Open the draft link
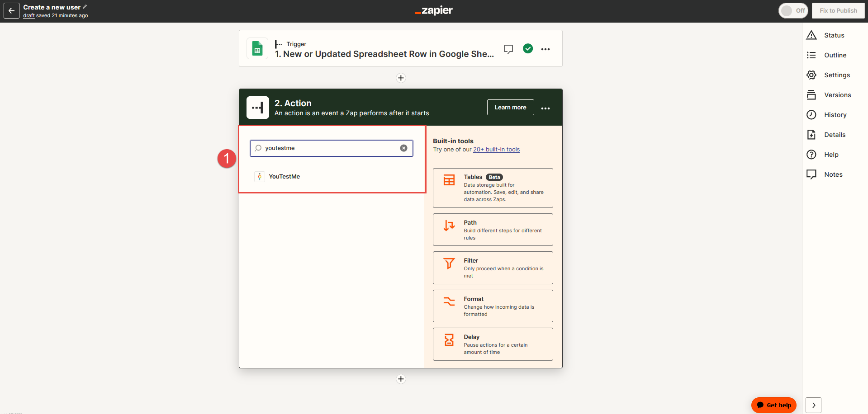The image size is (868, 414). point(29,15)
